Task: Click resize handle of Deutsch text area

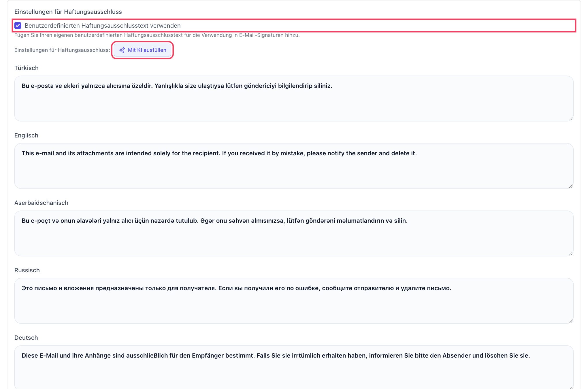Action: coord(571,387)
